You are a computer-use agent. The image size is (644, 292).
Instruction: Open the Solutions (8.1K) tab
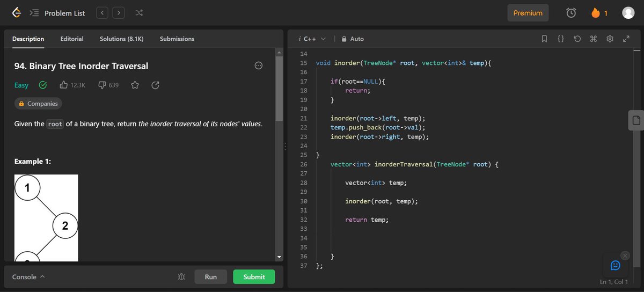[x=122, y=39]
